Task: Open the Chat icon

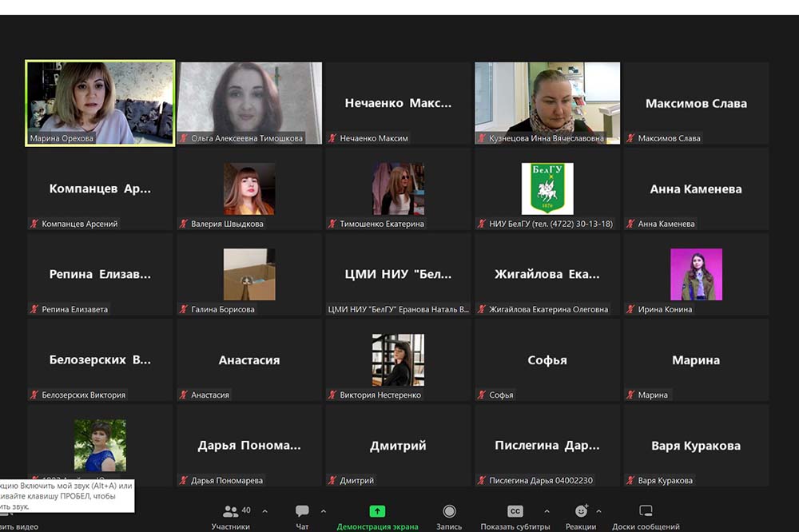Action: pyautogui.click(x=302, y=510)
